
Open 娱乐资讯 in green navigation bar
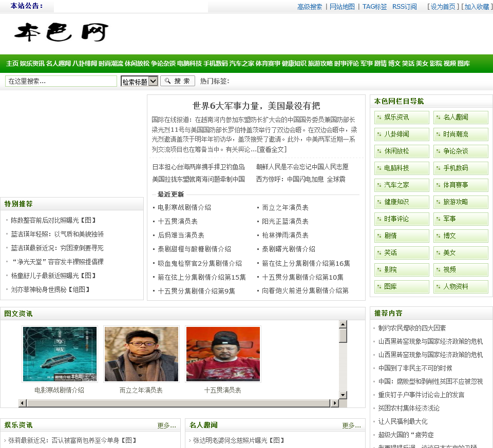pos(32,64)
